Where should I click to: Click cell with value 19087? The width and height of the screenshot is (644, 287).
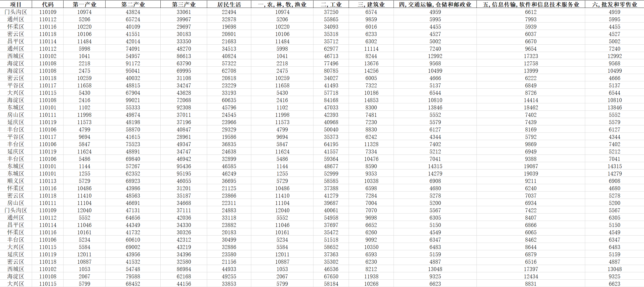coord(531,166)
